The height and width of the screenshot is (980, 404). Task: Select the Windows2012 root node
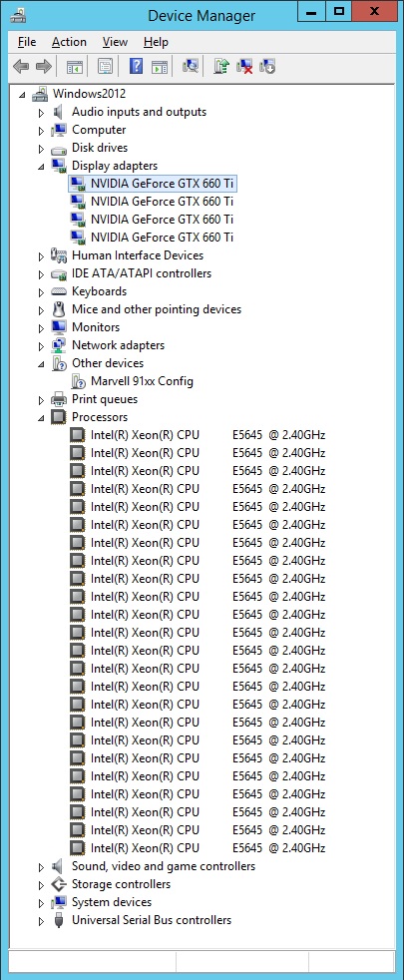[90, 94]
